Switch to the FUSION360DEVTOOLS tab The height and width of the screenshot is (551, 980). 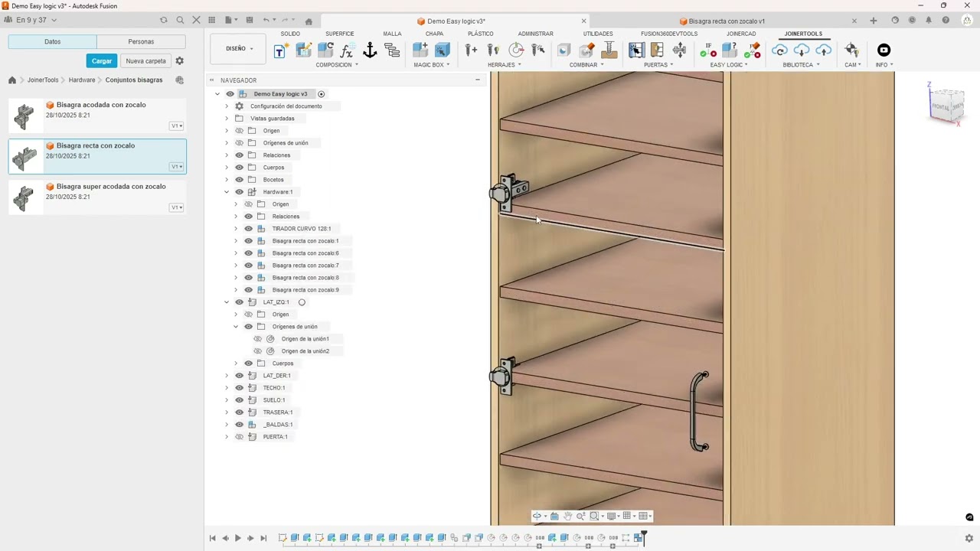[669, 34]
